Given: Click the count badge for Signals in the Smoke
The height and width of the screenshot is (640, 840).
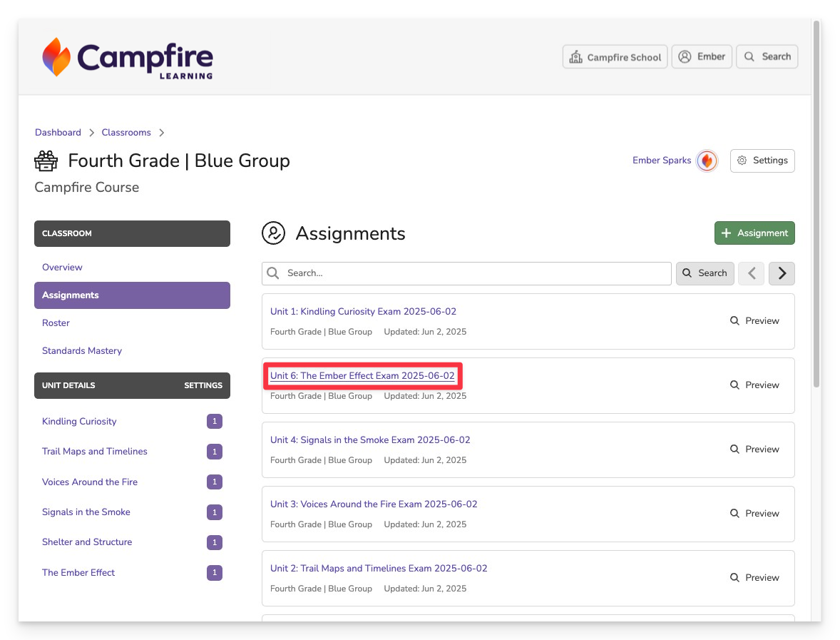Looking at the screenshot, I should (215, 512).
